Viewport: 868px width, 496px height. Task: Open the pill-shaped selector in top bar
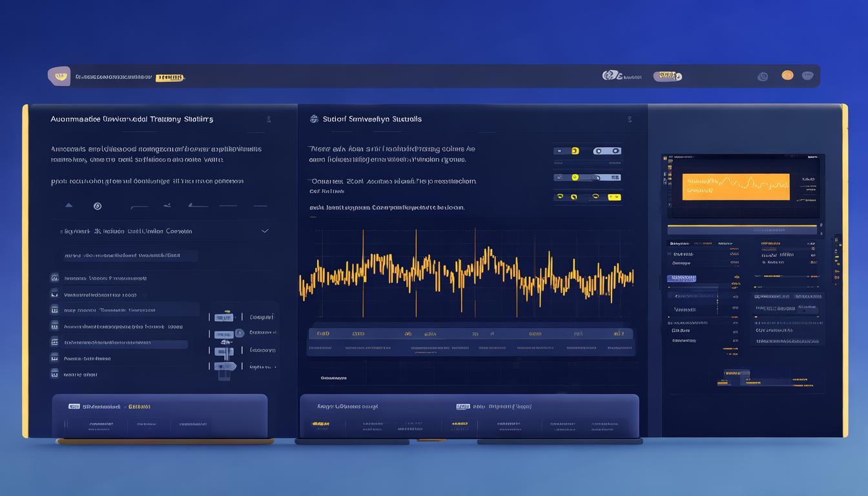tap(668, 76)
